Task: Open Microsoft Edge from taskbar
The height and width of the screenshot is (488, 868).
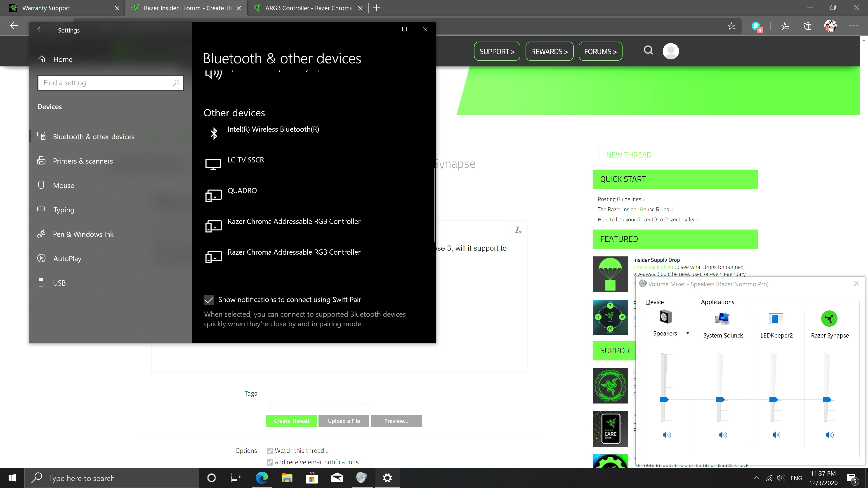Action: click(262, 478)
